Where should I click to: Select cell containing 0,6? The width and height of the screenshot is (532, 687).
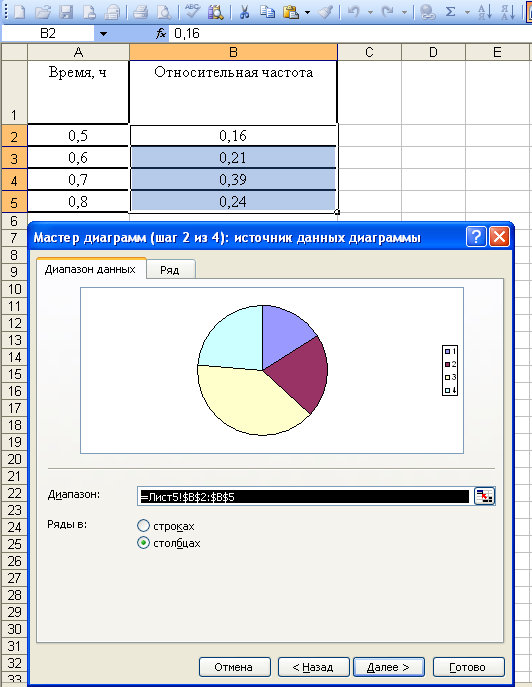pos(78,158)
